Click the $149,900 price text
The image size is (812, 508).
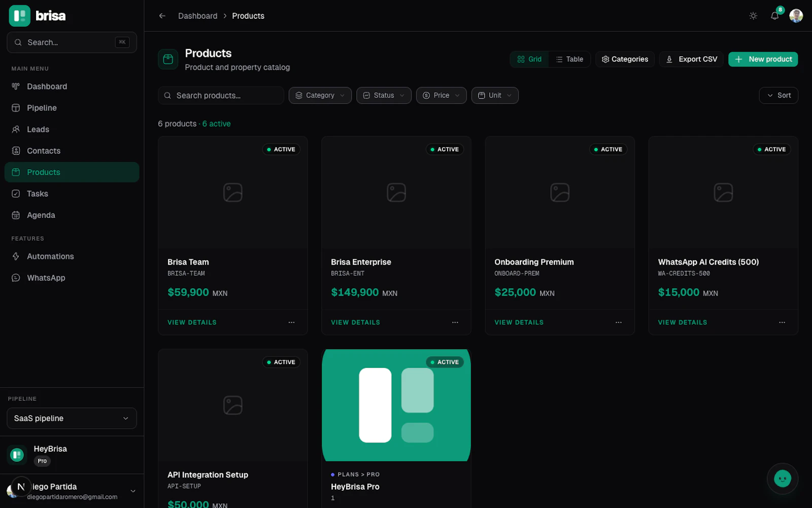coord(355,293)
